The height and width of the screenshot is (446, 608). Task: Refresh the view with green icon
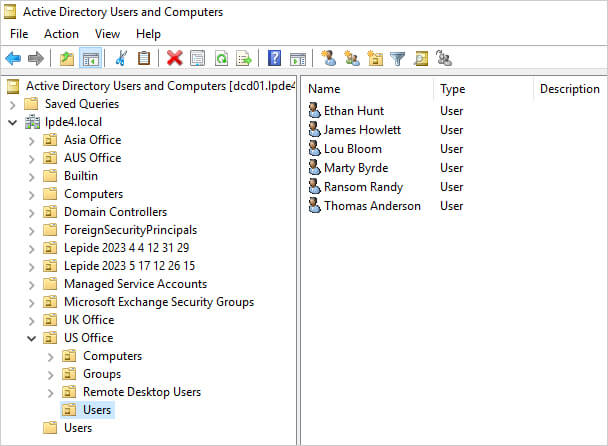click(x=221, y=59)
